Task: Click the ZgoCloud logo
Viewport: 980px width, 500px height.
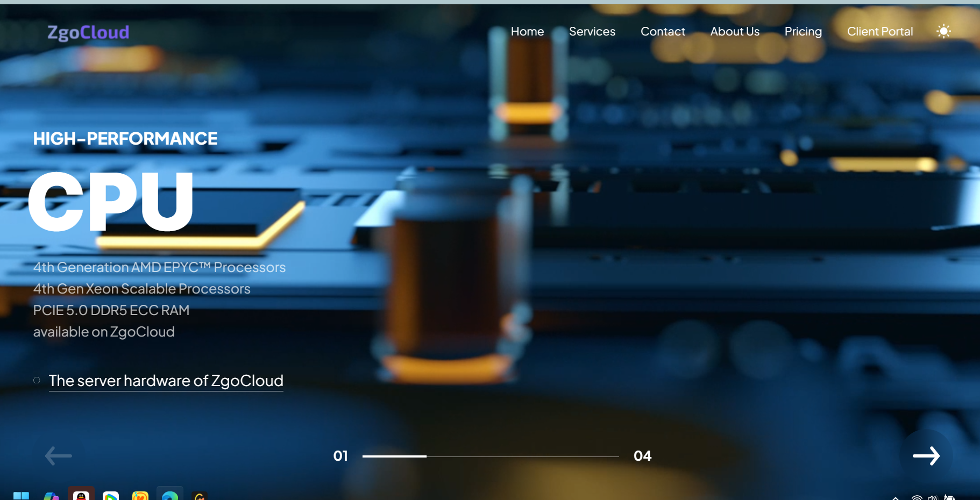Action: 88,33
